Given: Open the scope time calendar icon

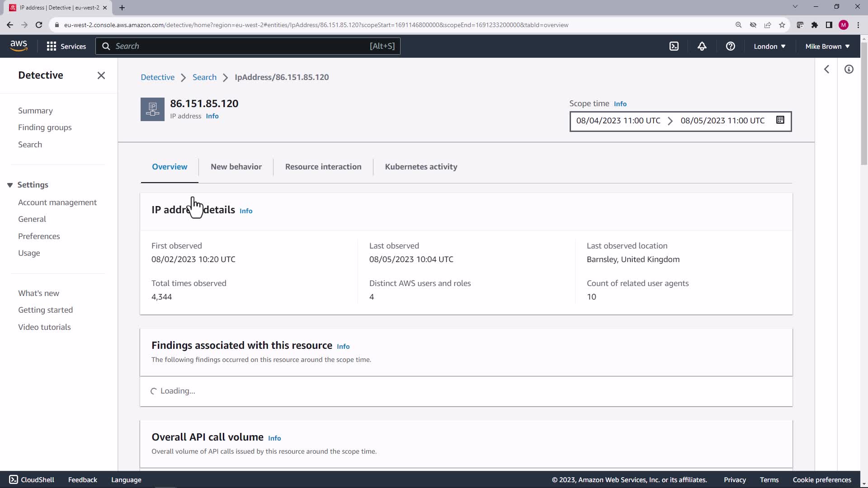Looking at the screenshot, I should click(x=780, y=120).
